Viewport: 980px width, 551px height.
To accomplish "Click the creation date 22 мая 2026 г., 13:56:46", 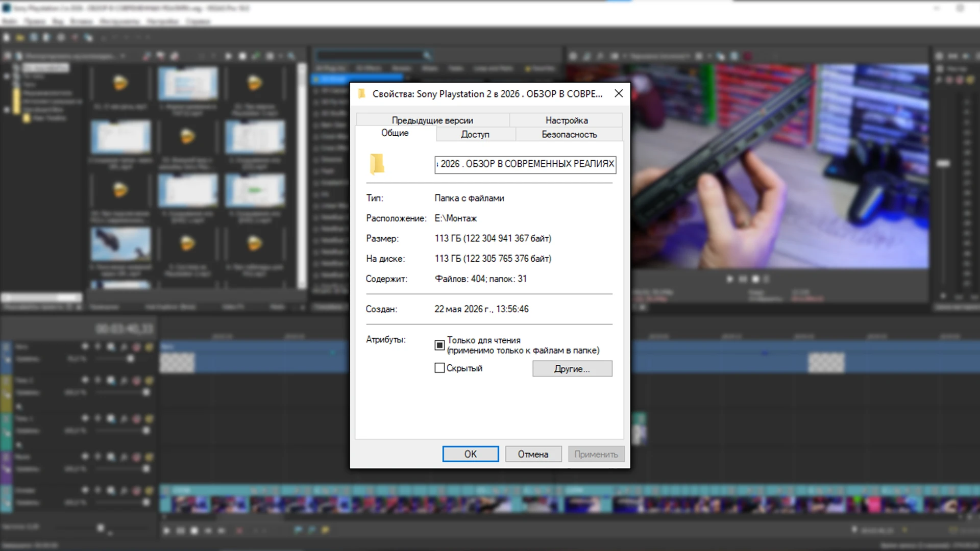I will coord(481,309).
